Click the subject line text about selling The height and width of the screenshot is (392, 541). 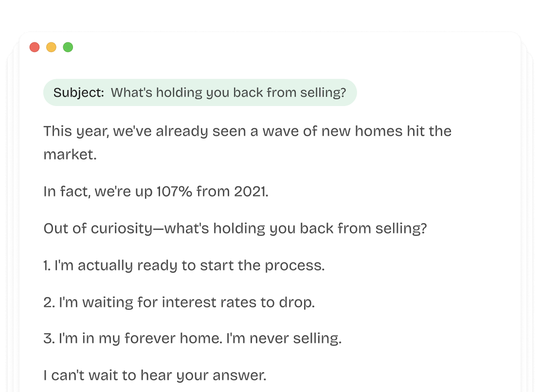point(228,92)
